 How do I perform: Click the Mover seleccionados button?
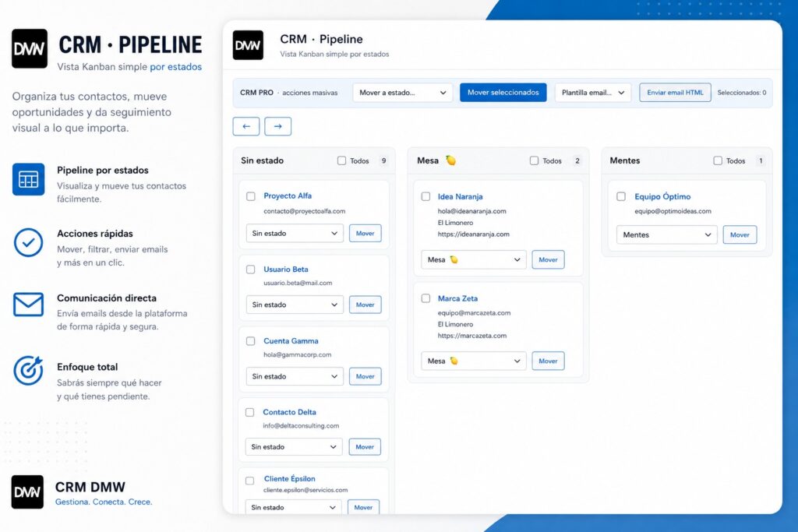(503, 93)
